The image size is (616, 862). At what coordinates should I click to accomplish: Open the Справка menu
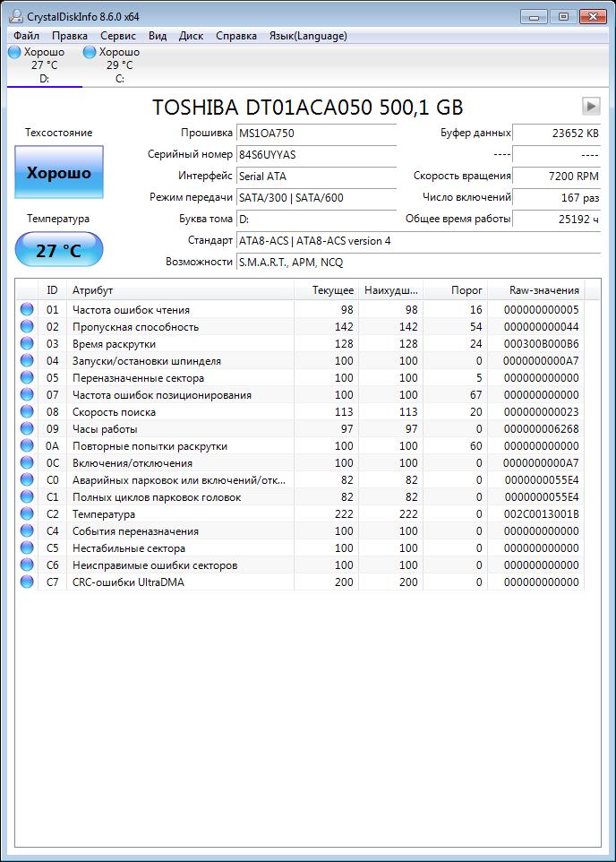pos(236,36)
